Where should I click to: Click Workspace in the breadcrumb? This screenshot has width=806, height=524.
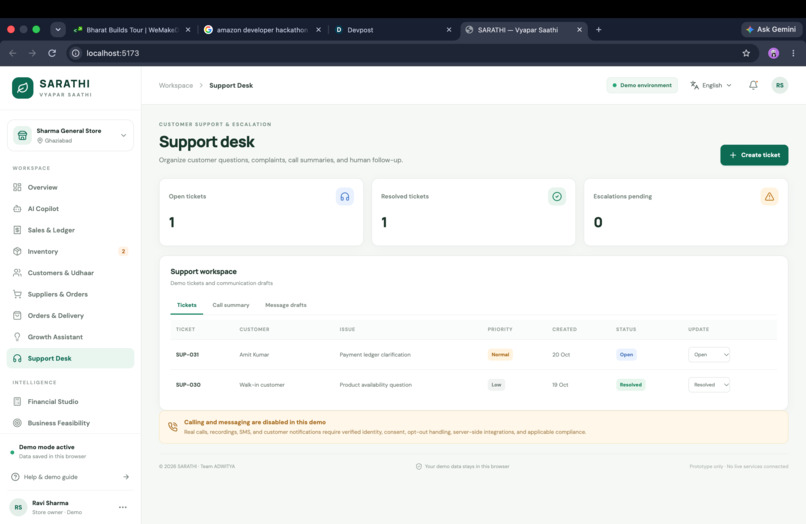tap(176, 85)
